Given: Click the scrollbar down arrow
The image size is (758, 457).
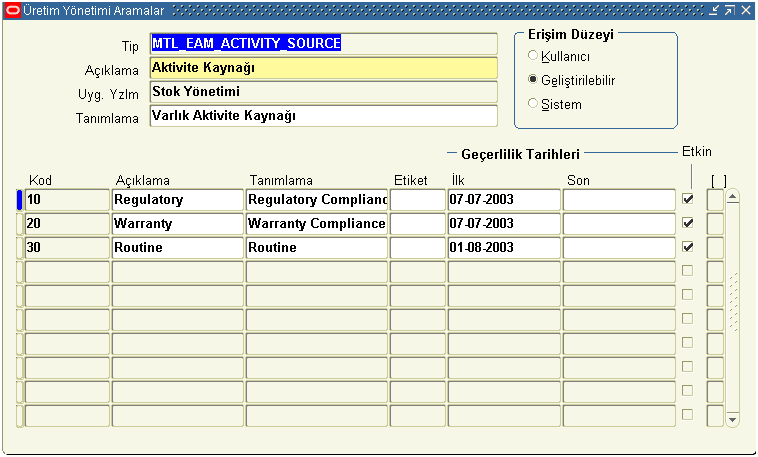Looking at the screenshot, I should tap(732, 419).
